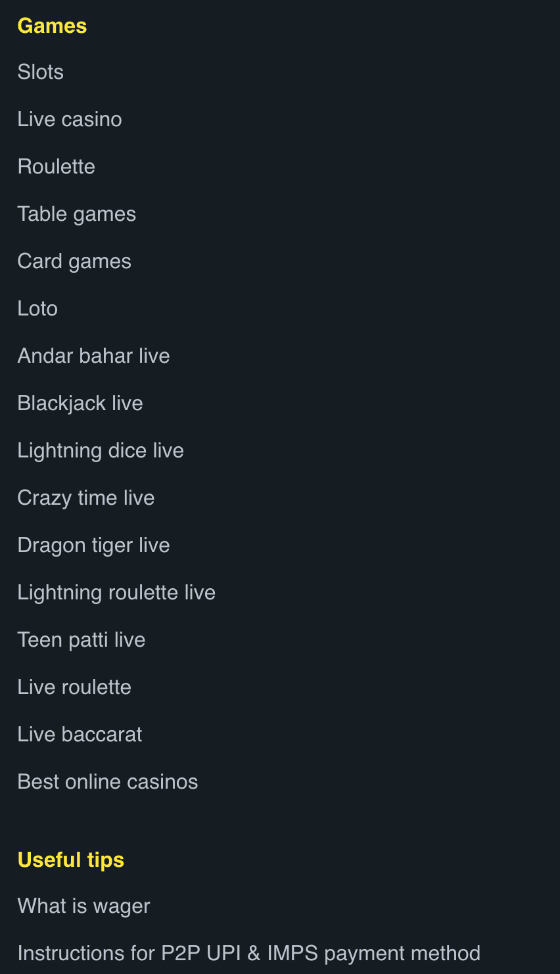Open Table games section
560x974 pixels.
pyautogui.click(x=77, y=214)
